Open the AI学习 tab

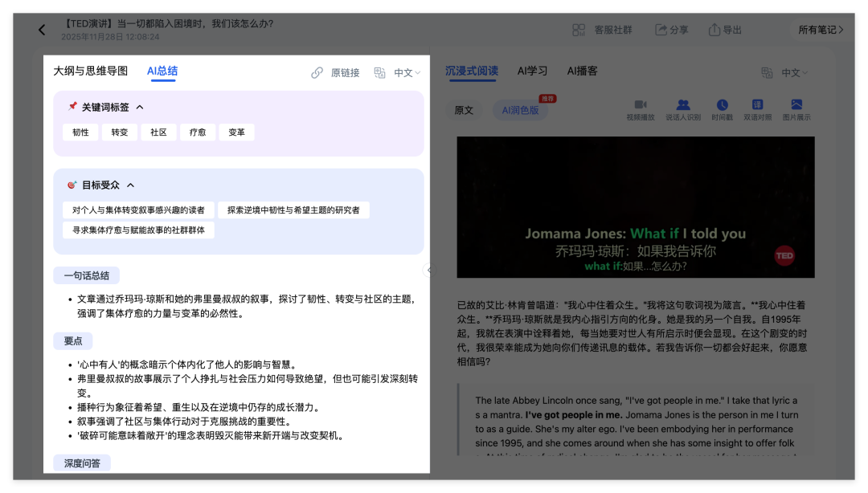(533, 71)
